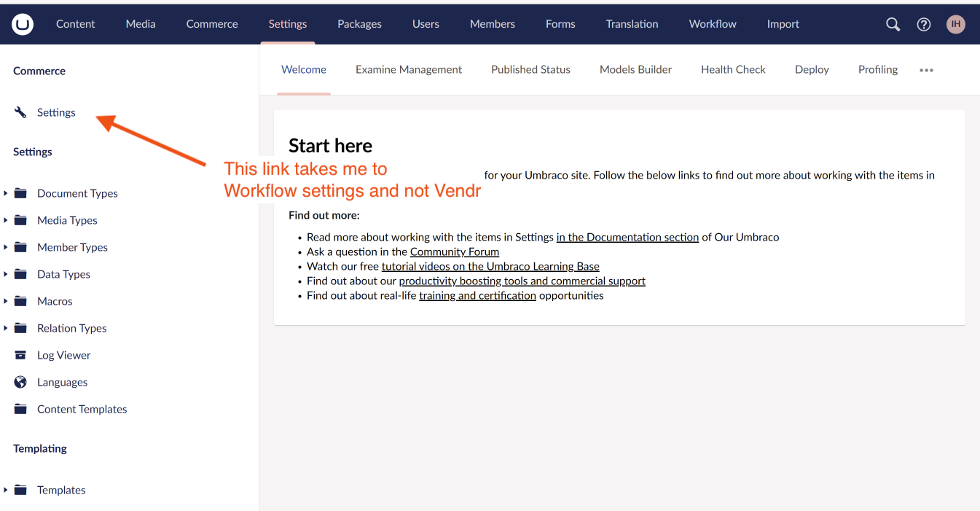Select Media Types in the tree
Viewport: 980px width, 511px height.
pyautogui.click(x=67, y=220)
